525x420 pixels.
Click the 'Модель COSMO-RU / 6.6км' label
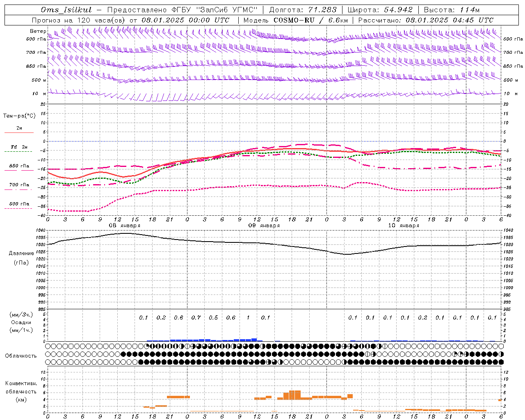pyautogui.click(x=296, y=20)
